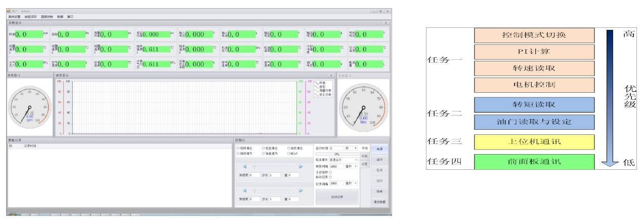Enable the 主动保持 checkbox
The image size is (644, 219).
(x=330, y=172)
